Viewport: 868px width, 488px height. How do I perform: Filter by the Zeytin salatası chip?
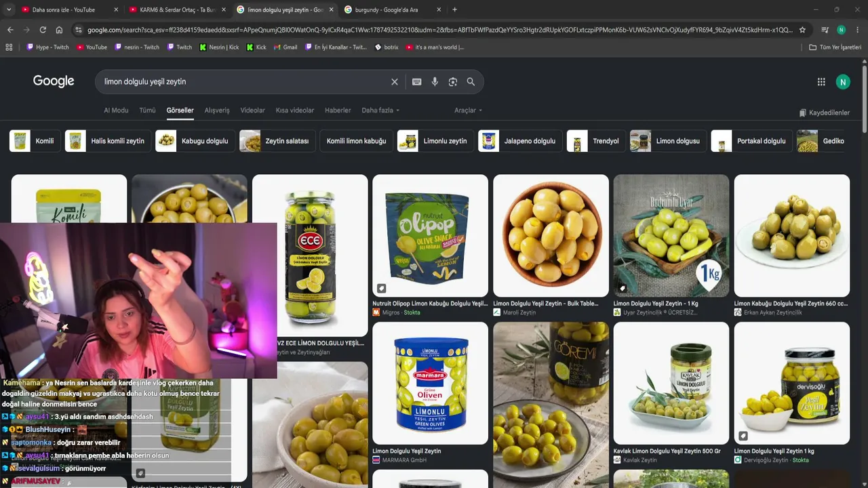click(277, 141)
